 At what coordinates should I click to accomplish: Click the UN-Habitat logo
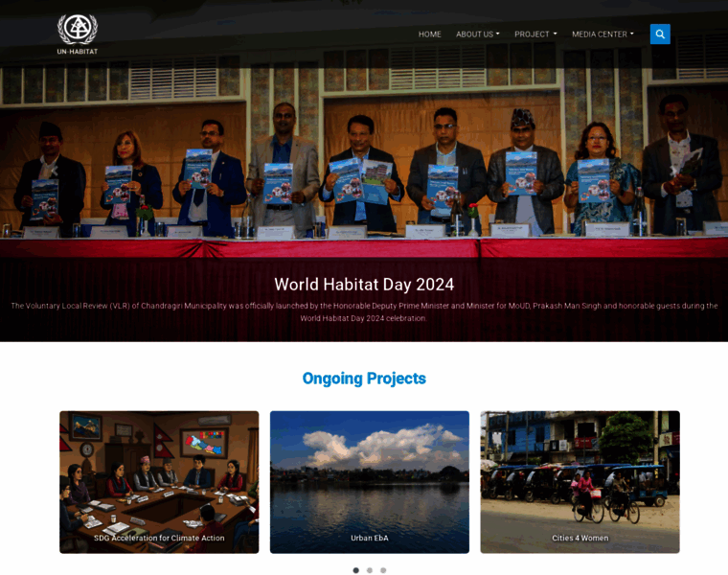coord(78,34)
